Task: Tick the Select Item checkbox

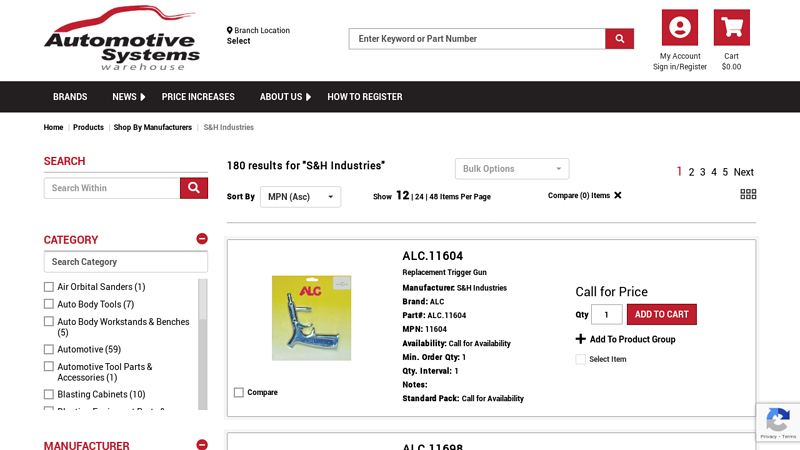Action: click(581, 359)
